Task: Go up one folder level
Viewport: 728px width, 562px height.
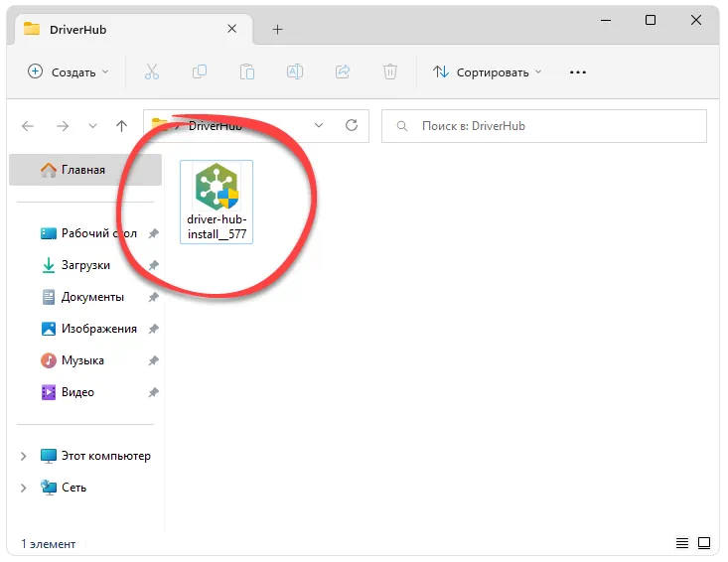Action: 121,126
